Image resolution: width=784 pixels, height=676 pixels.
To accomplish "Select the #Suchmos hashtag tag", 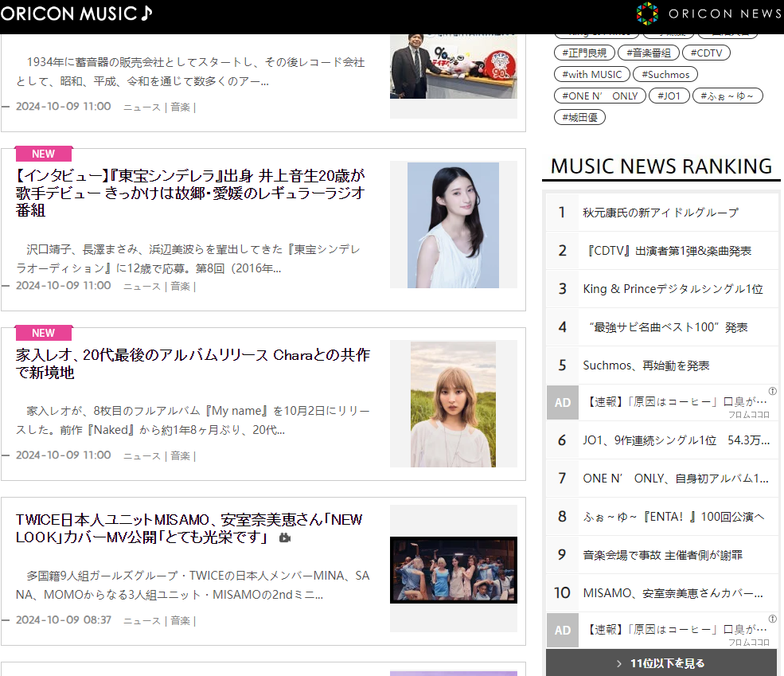I will [665, 74].
